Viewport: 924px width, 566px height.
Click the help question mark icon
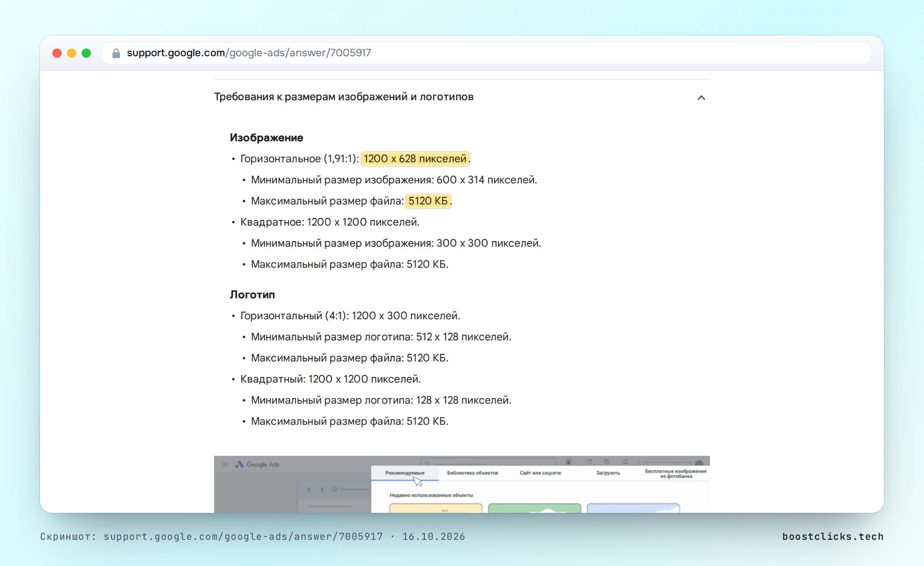click(607, 461)
